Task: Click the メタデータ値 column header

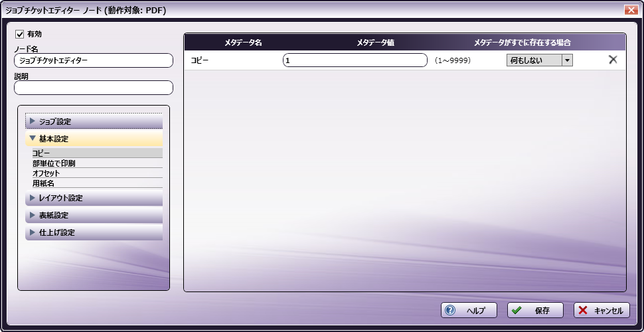Action: coord(375,42)
